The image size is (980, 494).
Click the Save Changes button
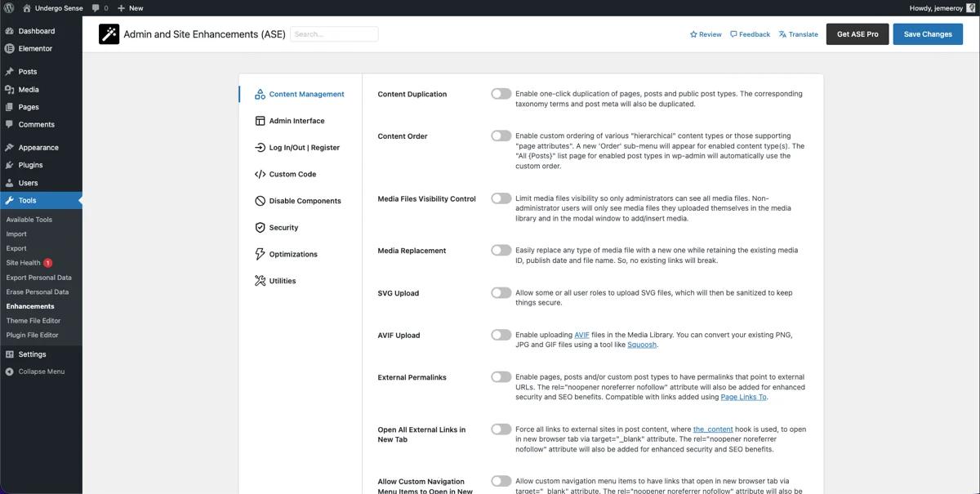click(x=928, y=34)
